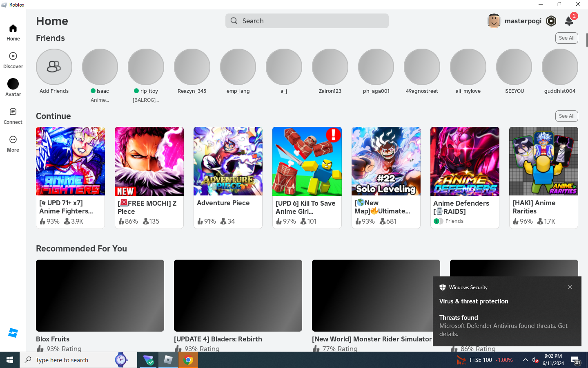
Task: Open Blox Fruits recommended game
Action: point(100,296)
